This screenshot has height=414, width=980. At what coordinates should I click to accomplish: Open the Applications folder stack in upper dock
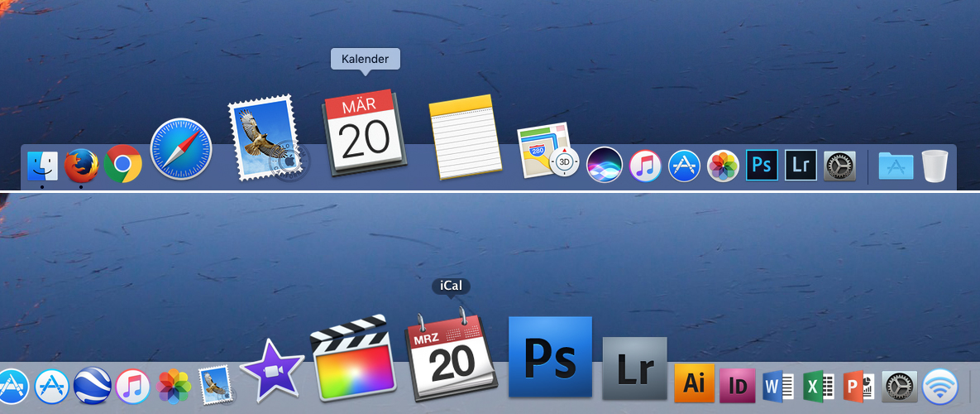tap(896, 166)
